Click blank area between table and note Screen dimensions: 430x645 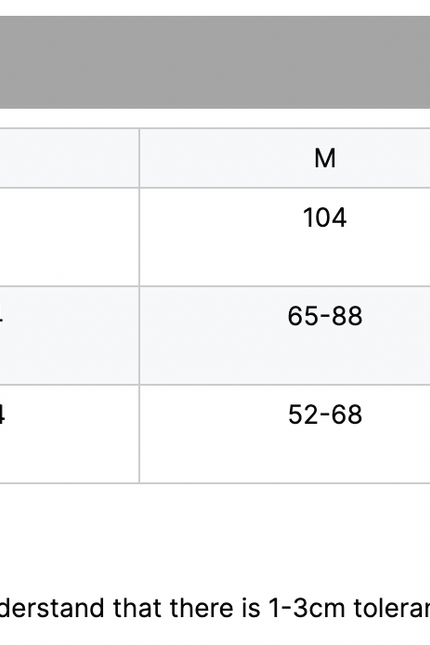[x=215, y=537]
